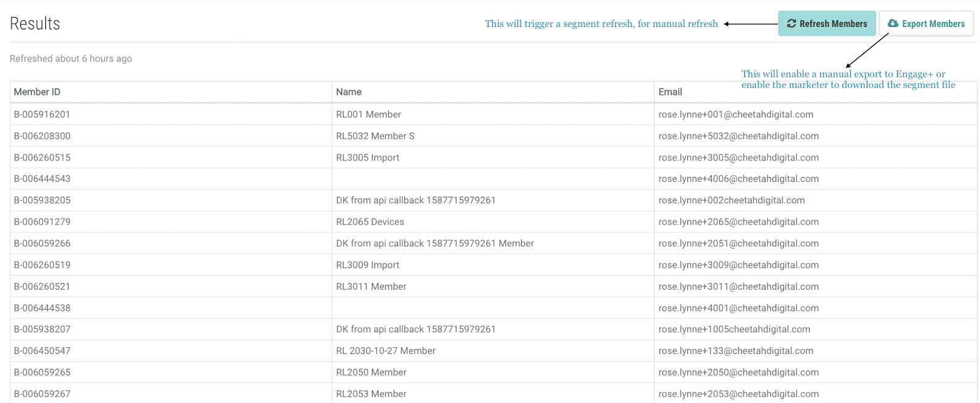Click the refresh icon in Refresh Members

pyautogui.click(x=791, y=24)
